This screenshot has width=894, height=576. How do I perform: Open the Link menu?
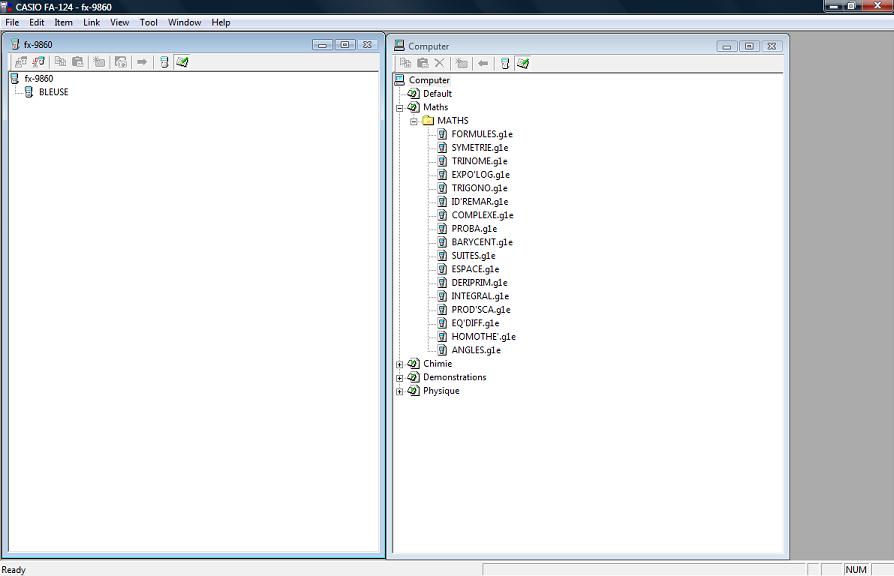[91, 22]
